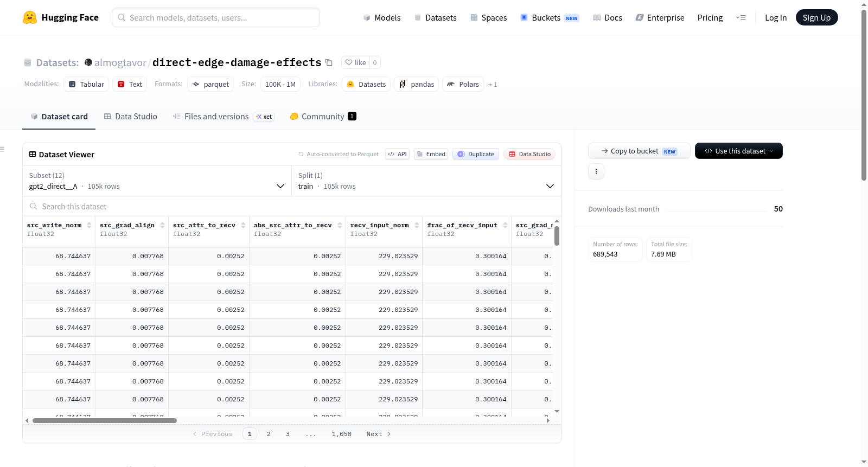Expand the +1 more libraries
Image resolution: width=868 pixels, height=467 pixels.
click(x=493, y=84)
